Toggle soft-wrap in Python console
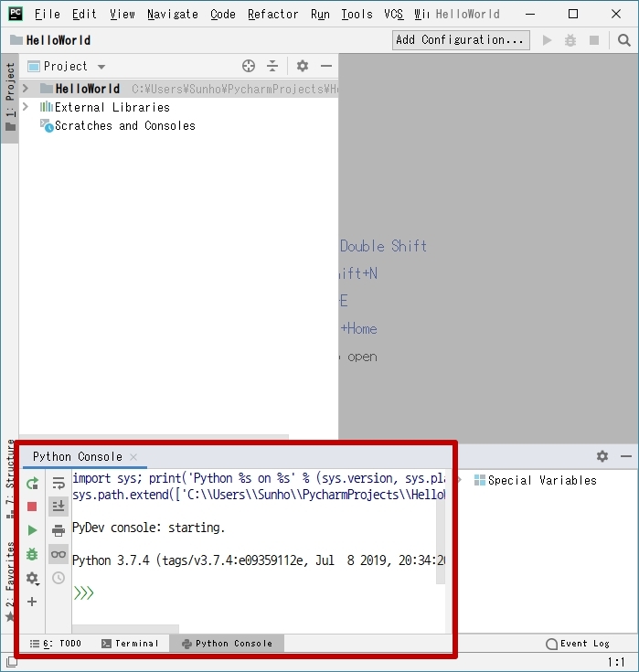639x672 pixels. pos(59,484)
